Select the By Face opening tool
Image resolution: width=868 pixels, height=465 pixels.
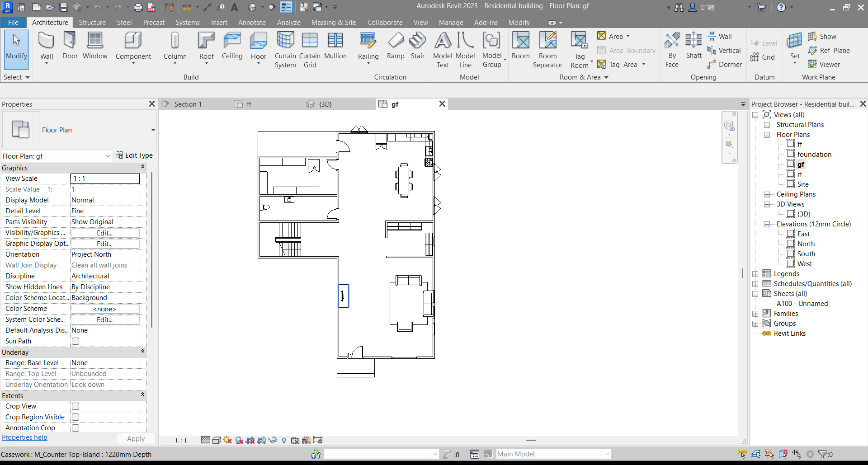pos(672,50)
